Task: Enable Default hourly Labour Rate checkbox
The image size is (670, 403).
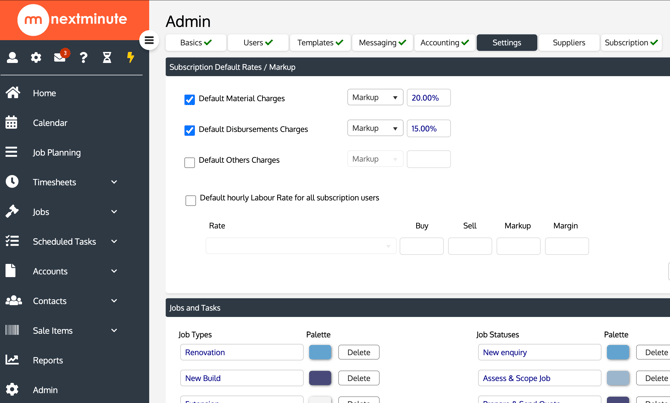Action: coord(191,200)
